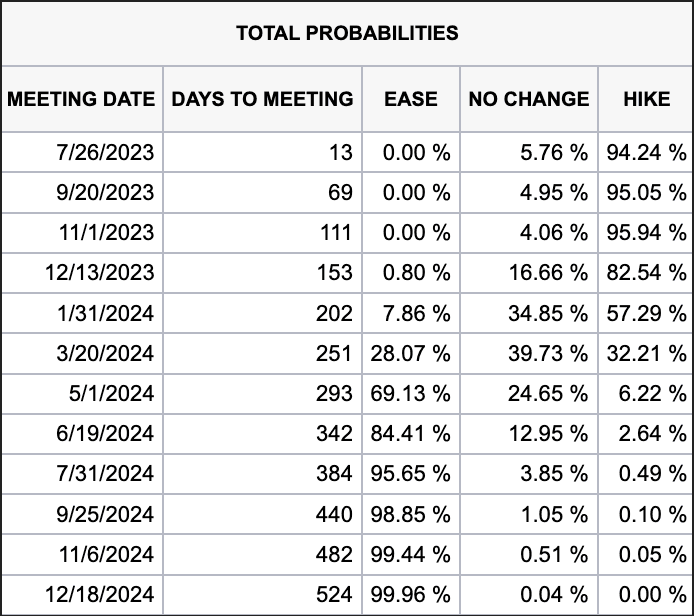Viewport: 694px width, 616px height.
Task: Select the 57.29 % hike probability cell
Action: pos(646,313)
